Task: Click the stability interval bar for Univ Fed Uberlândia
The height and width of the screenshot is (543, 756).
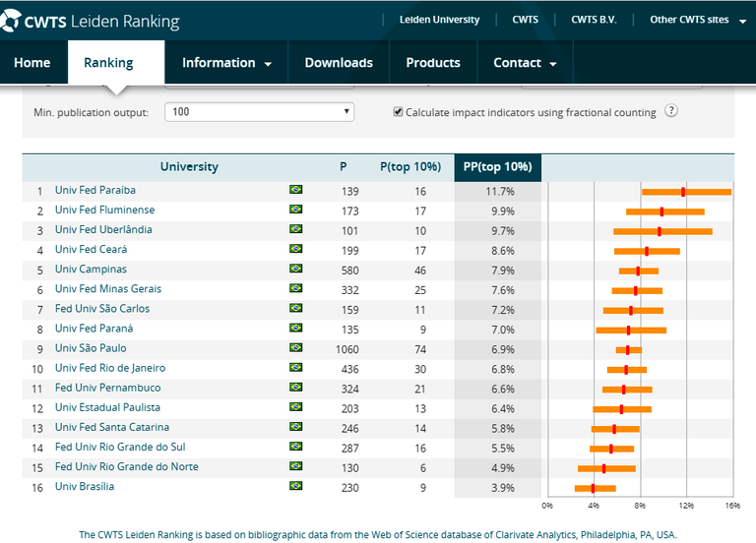Action: coord(662,231)
